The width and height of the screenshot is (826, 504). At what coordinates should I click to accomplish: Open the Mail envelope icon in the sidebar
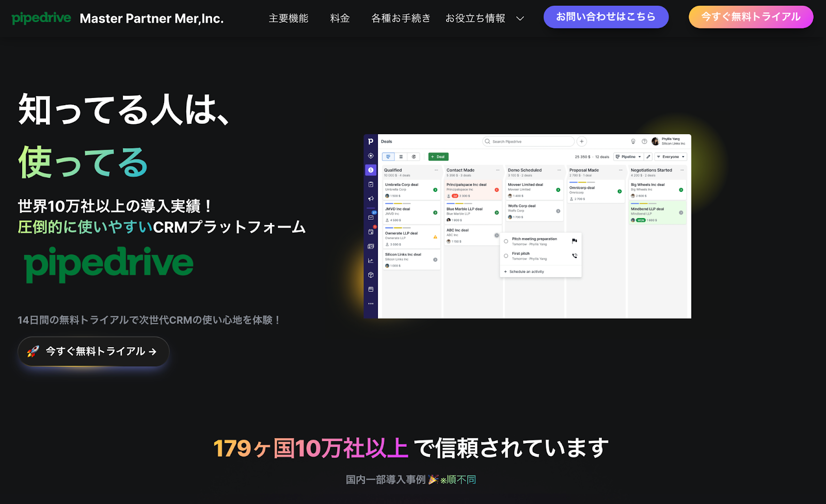[371, 218]
